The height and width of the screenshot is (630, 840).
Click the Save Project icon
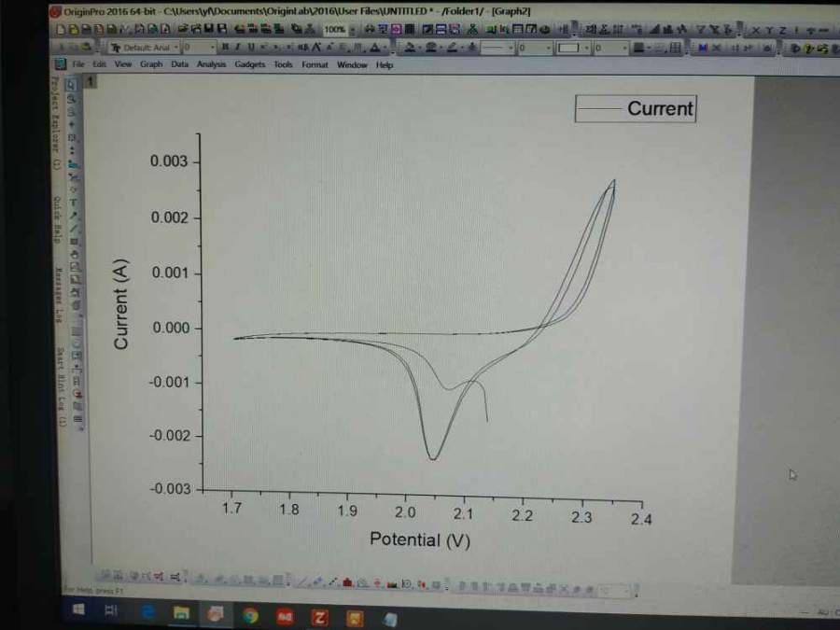coord(209,29)
